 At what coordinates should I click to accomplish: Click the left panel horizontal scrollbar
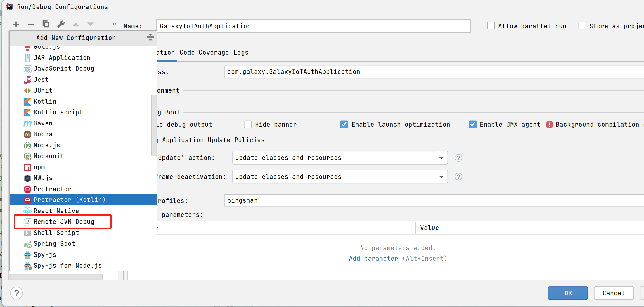56,277
